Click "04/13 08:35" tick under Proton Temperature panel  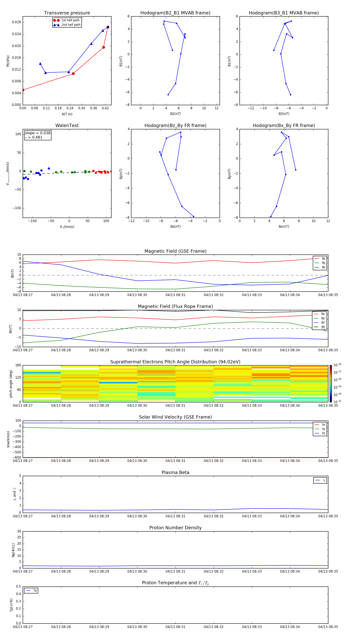coord(328,627)
